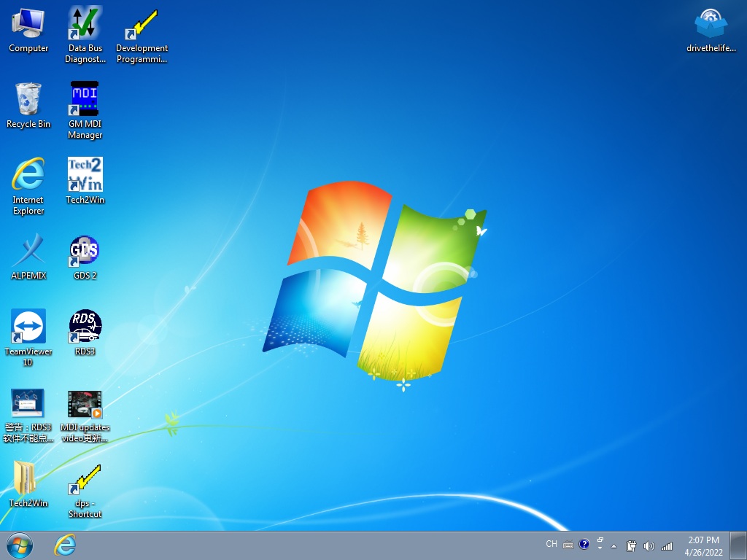Image resolution: width=747 pixels, height=560 pixels.
Task: Open GM MDI Manager icon
Action: [85, 99]
